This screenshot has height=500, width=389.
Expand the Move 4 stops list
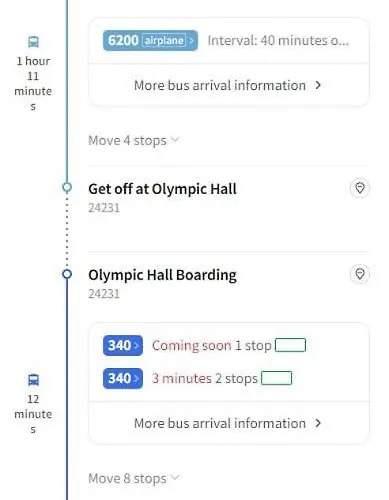coord(134,140)
